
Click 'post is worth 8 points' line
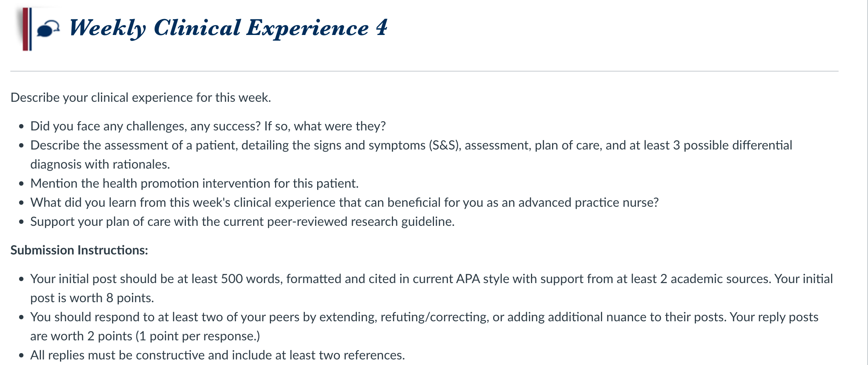point(92,298)
